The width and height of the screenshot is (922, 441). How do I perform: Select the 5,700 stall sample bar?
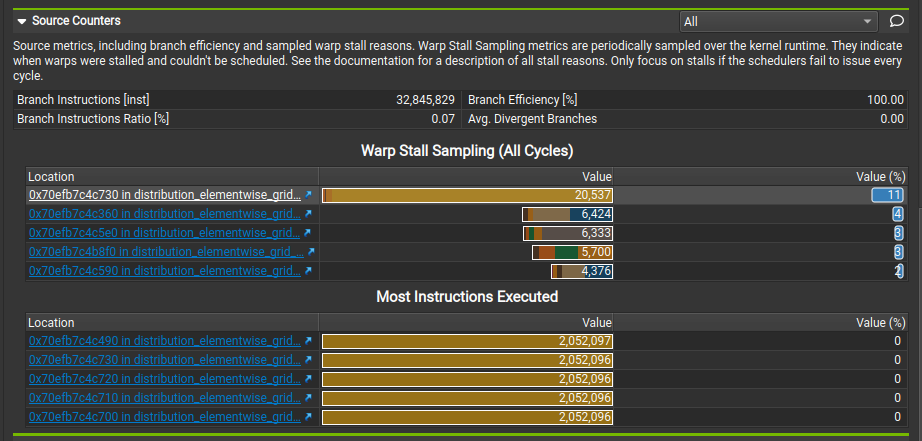(x=572, y=252)
